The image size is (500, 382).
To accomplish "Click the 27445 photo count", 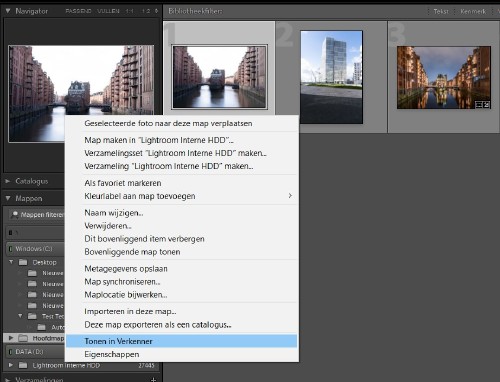I will click(x=146, y=366).
